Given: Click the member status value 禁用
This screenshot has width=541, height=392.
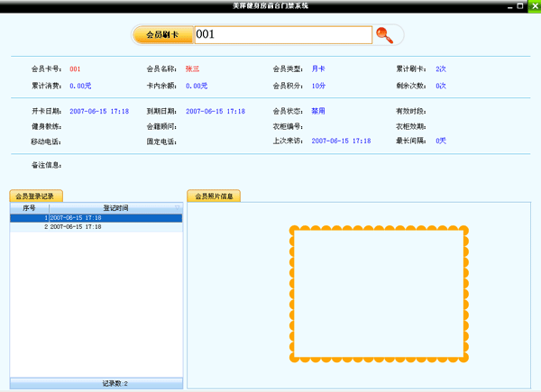Looking at the screenshot, I should click(x=318, y=111).
